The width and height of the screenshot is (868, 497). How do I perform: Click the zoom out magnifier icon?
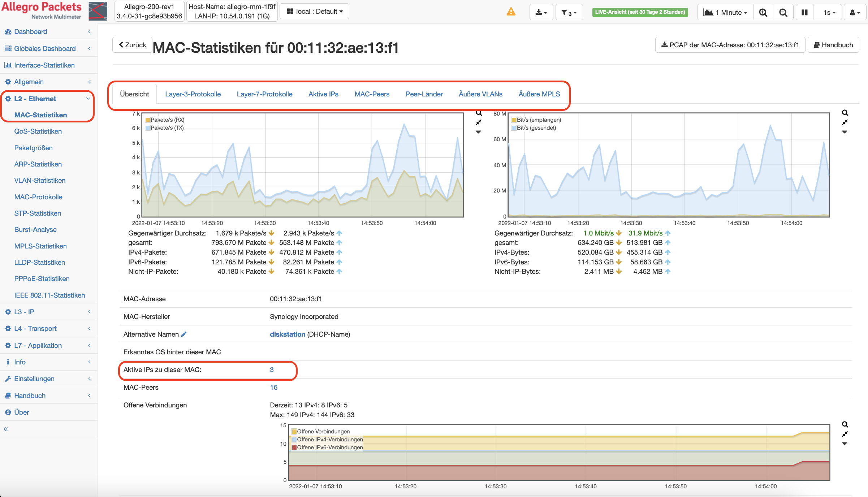pos(783,12)
